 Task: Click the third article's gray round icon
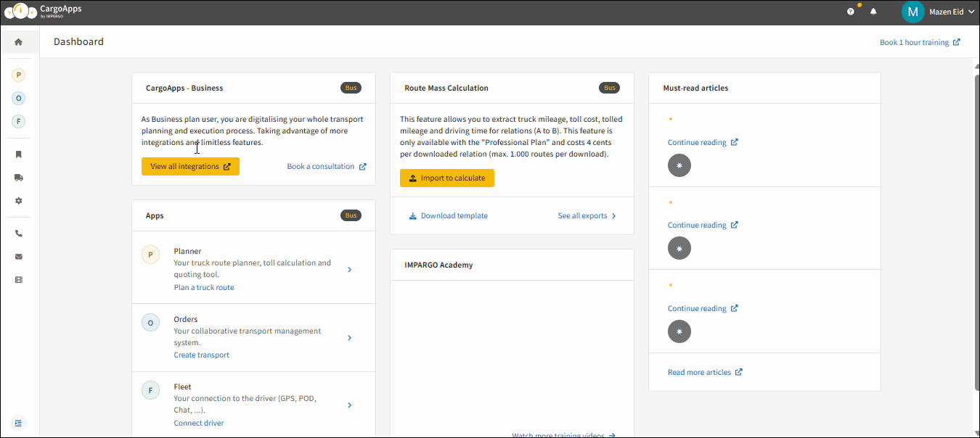click(679, 331)
